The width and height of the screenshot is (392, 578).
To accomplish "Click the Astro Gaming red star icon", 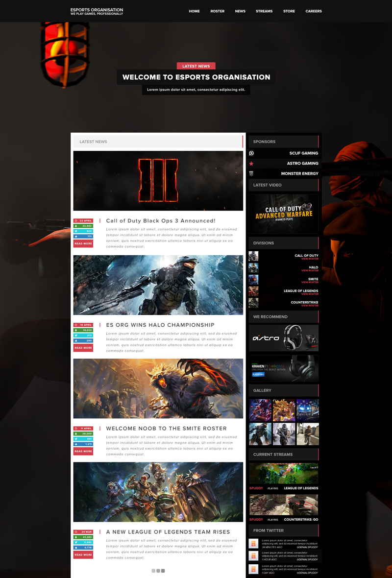I will (251, 164).
